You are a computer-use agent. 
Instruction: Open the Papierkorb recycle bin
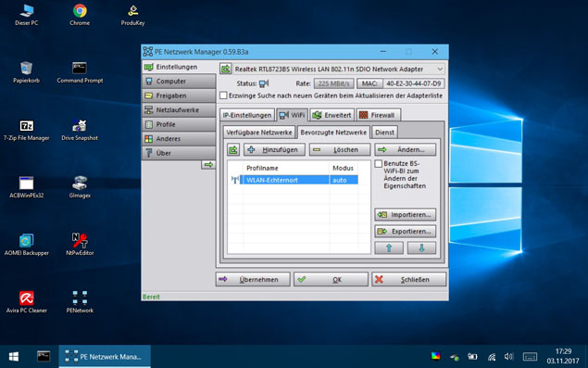(26, 72)
